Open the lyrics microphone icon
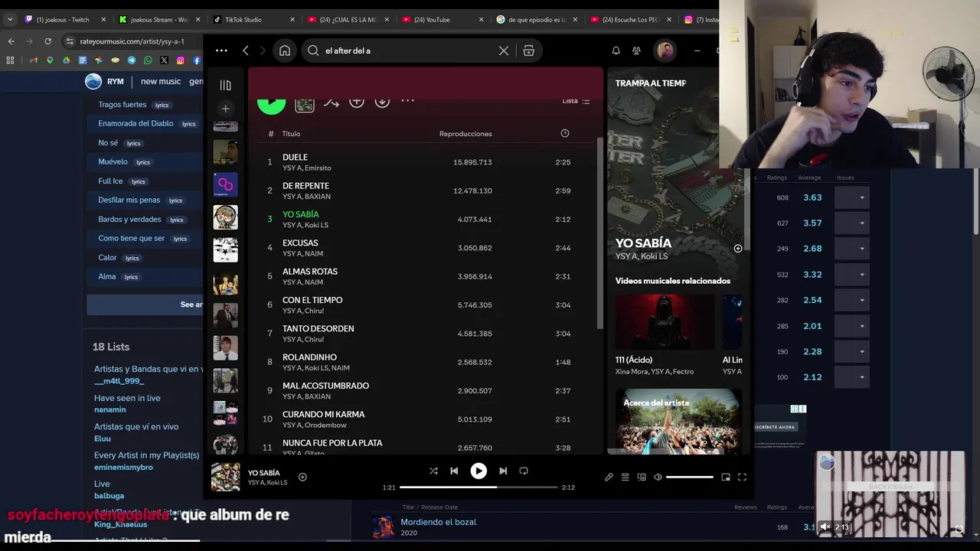 click(x=609, y=477)
